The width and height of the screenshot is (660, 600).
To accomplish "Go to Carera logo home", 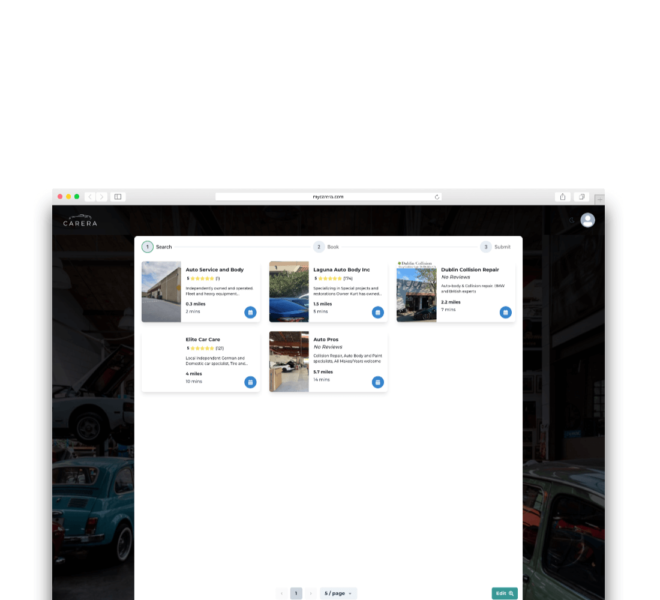I will coord(80,221).
